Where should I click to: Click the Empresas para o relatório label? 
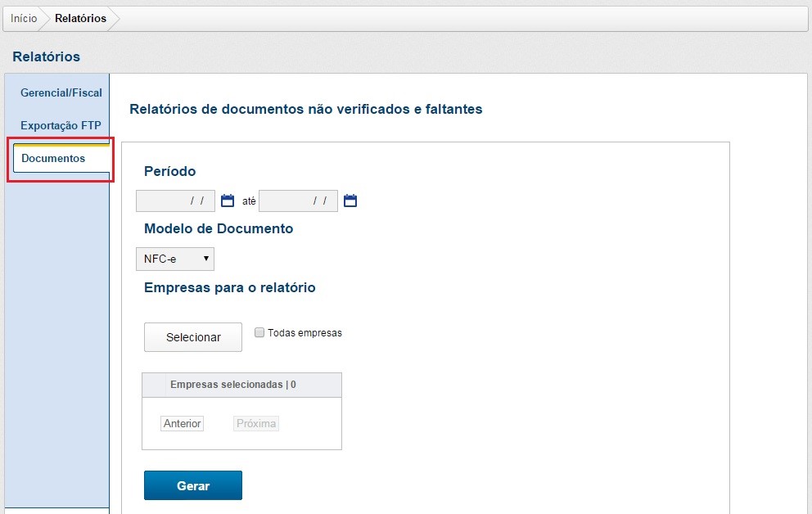tap(230, 287)
